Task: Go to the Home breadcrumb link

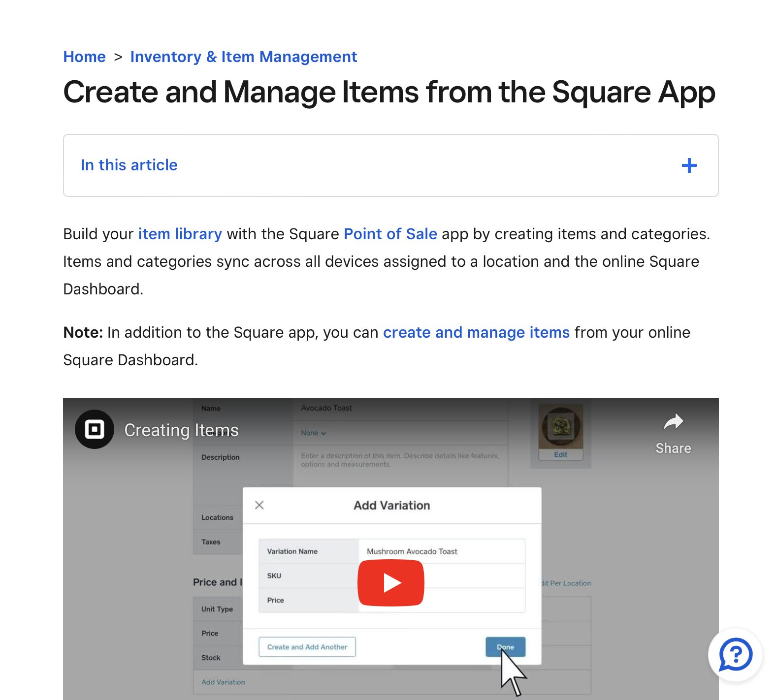Action: pos(84,57)
